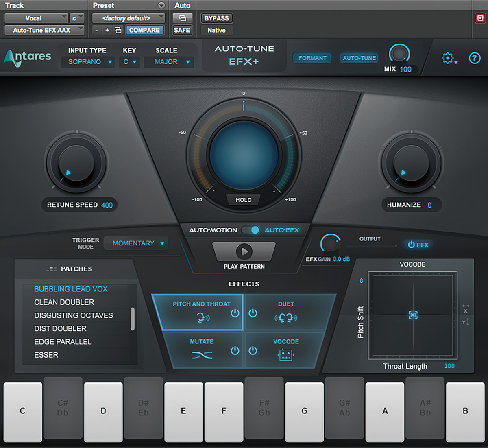Open the Auto-Tune EFX AAX plugin selector
Screen dimensions: 488x448
tap(44, 30)
